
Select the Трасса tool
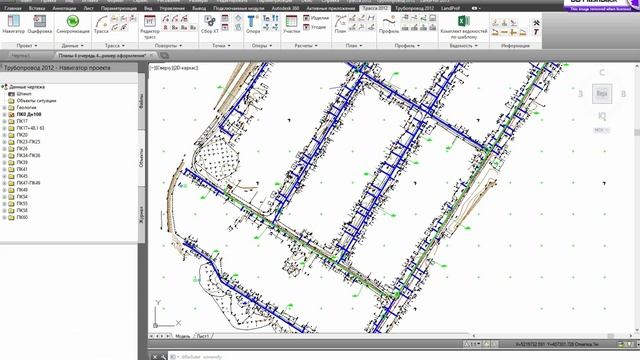coord(101,24)
